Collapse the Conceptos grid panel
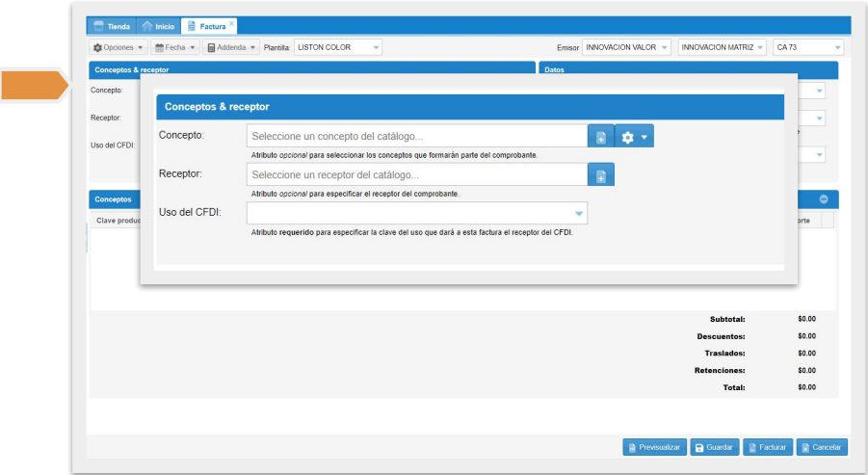The image size is (868, 475). [824, 199]
